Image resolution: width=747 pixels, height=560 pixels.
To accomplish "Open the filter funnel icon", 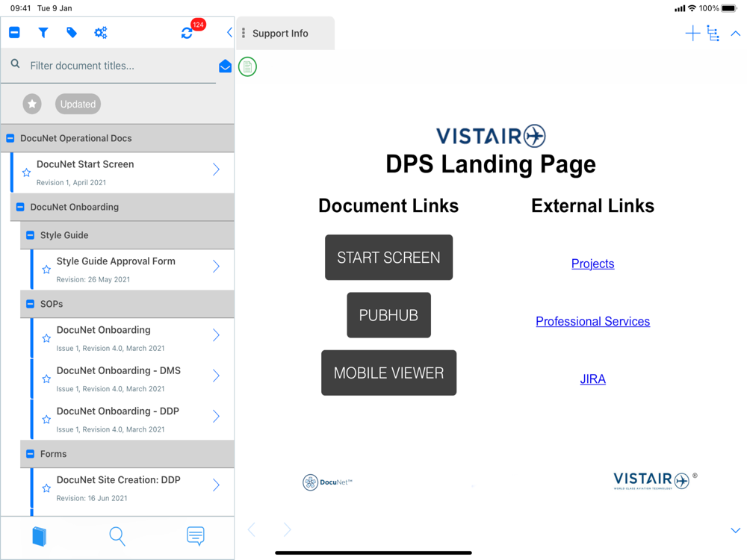I will pos(43,32).
